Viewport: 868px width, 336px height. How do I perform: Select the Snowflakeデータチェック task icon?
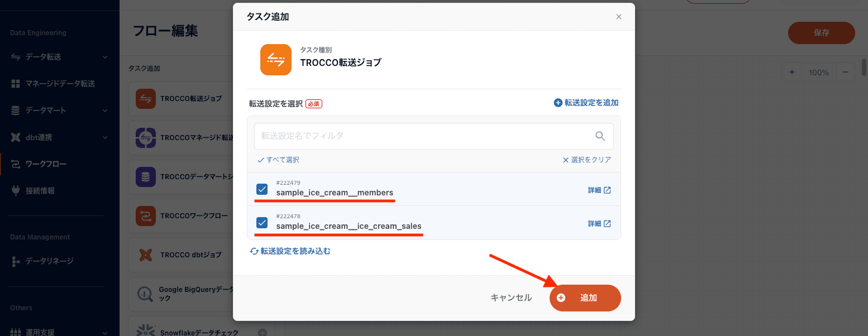pyautogui.click(x=145, y=329)
